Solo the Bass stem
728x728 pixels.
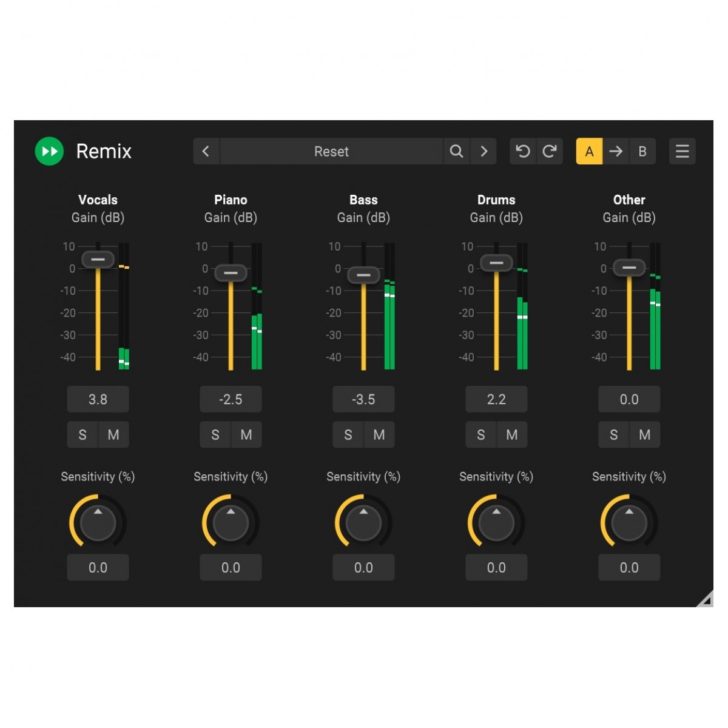pyautogui.click(x=348, y=435)
